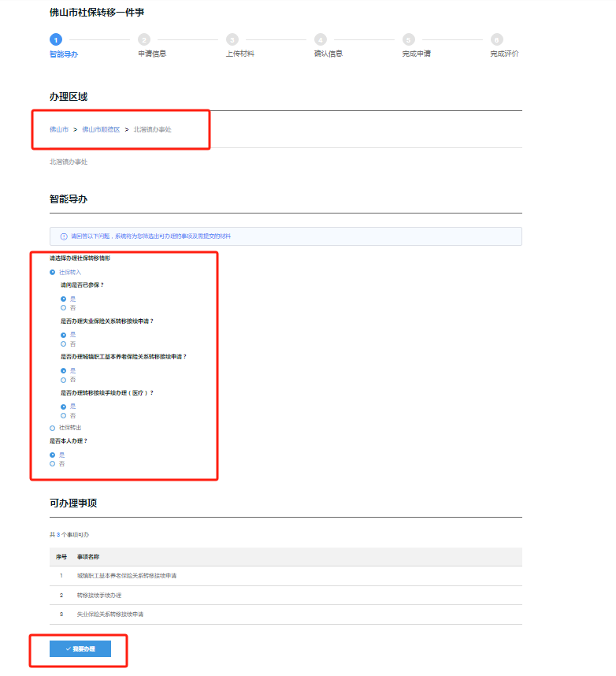The image size is (616, 676).
Task: Choose 否 under 请问是否已参保
Action: (64, 308)
